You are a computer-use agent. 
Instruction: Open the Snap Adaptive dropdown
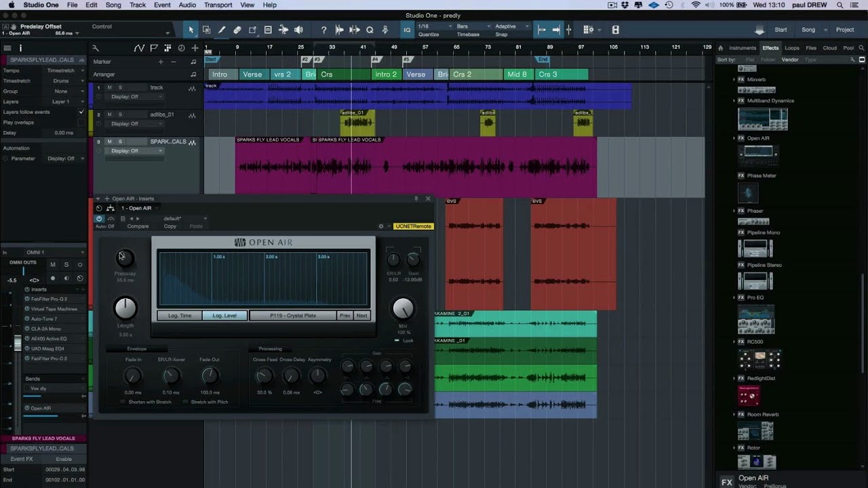click(512, 26)
